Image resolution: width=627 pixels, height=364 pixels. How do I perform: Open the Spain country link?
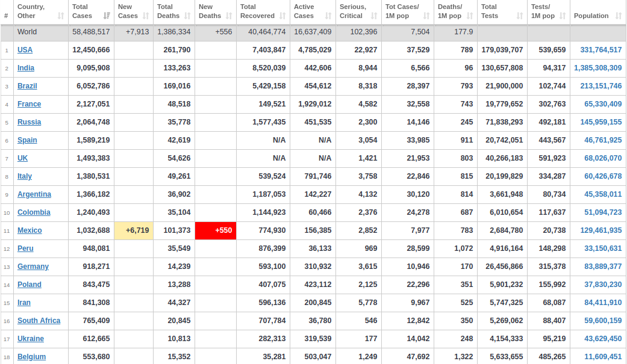(x=27, y=140)
